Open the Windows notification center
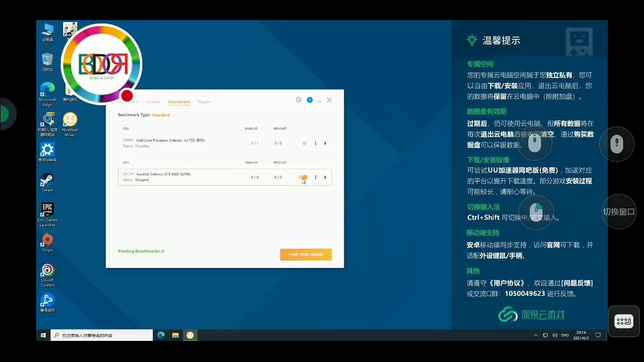This screenshot has height=362, width=644. pyautogui.click(x=598, y=335)
